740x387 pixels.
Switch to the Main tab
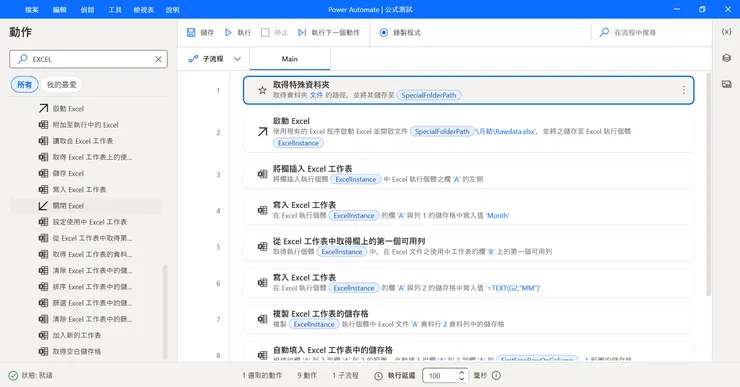click(x=290, y=59)
